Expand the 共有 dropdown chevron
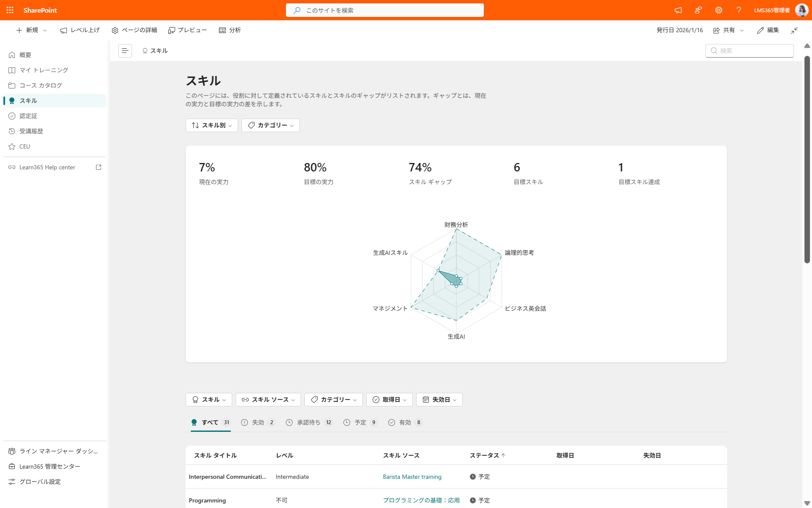Viewport: 812px width, 508px height. coord(742,30)
